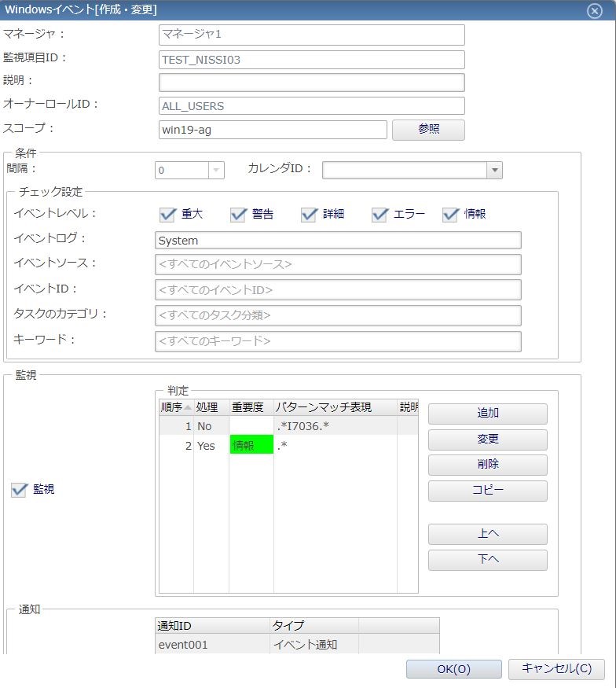Select the event001 notification row
Image resolution: width=616 pixels, height=688 pixels.
click(297, 645)
